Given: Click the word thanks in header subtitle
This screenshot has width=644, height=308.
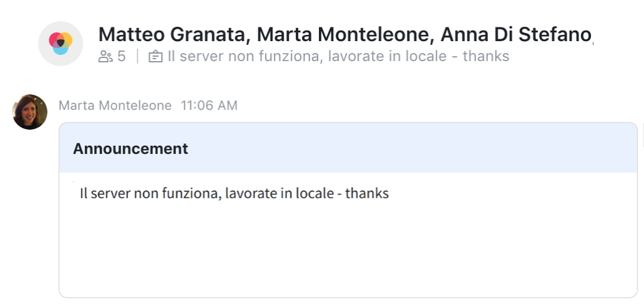Looking at the screenshot, I should pos(486,56).
